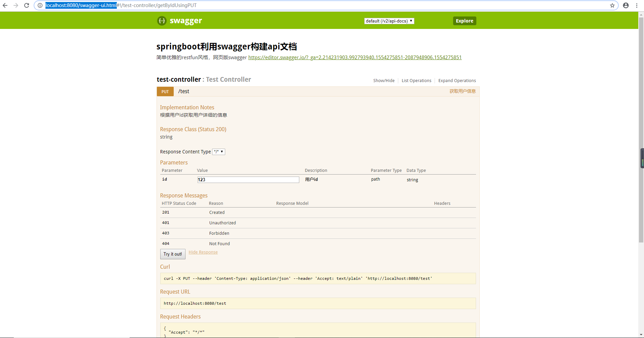This screenshot has width=644, height=338.
Task: Click the 404 status code cell
Action: coord(166,243)
